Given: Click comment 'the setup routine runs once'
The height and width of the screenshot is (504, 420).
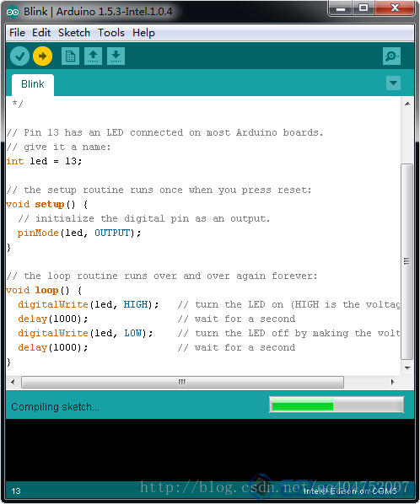Looking at the screenshot, I should pos(159,190).
